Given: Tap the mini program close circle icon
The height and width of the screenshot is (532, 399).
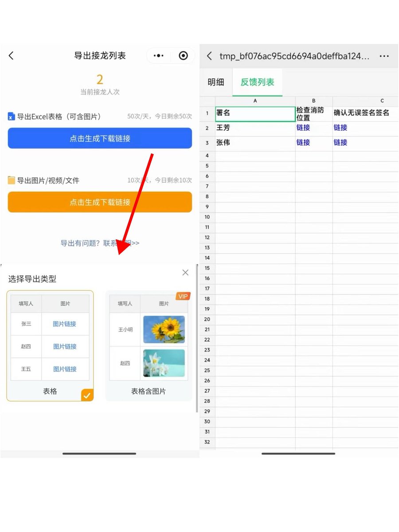Looking at the screenshot, I should (x=183, y=55).
